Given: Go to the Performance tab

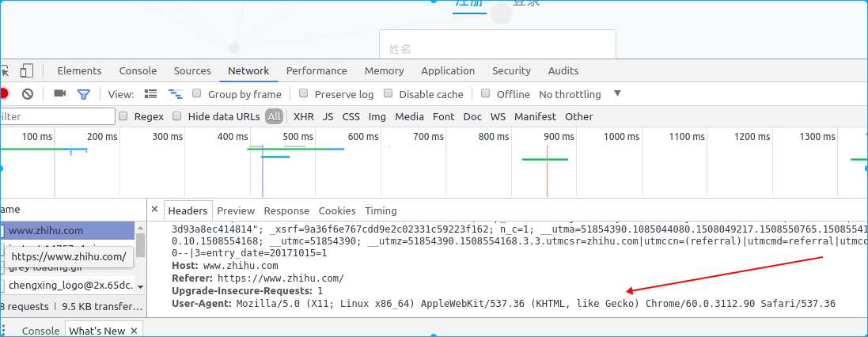Looking at the screenshot, I should 316,71.
